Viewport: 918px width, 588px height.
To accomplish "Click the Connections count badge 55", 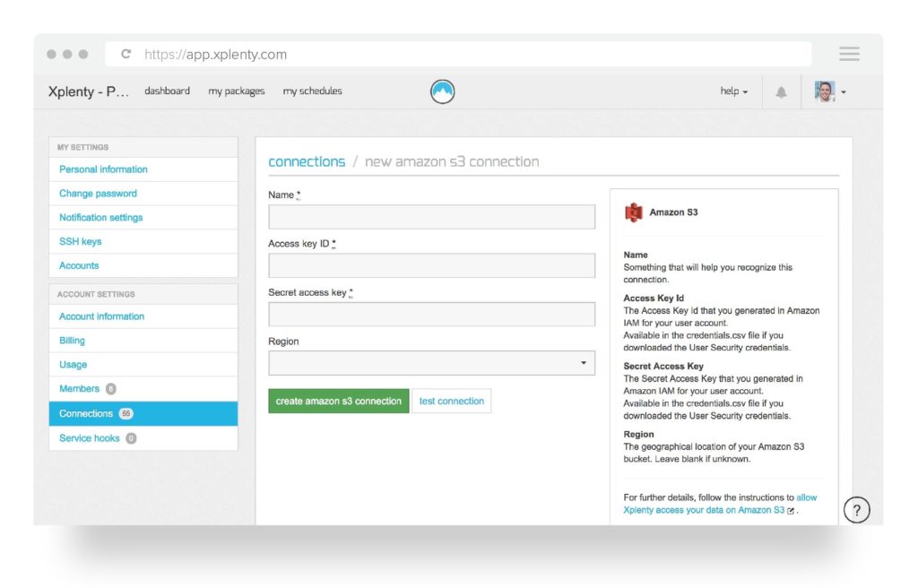I will (126, 413).
